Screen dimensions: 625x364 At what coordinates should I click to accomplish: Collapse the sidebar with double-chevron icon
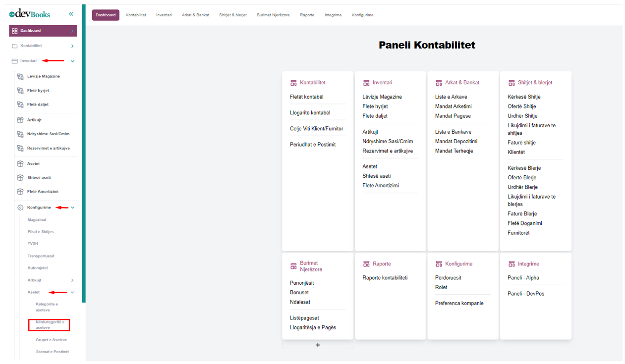[x=71, y=14]
